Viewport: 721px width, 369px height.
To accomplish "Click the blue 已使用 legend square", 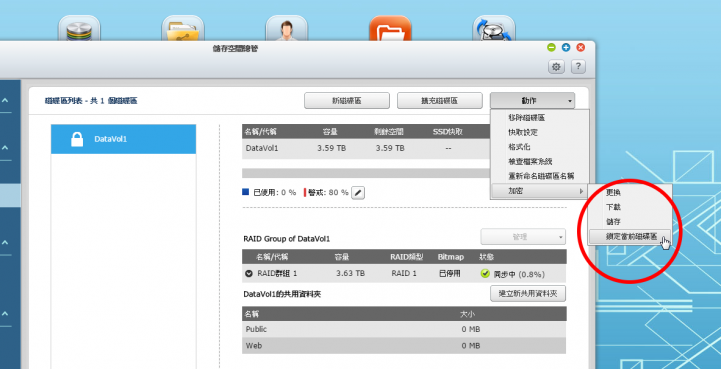I will pos(246,192).
